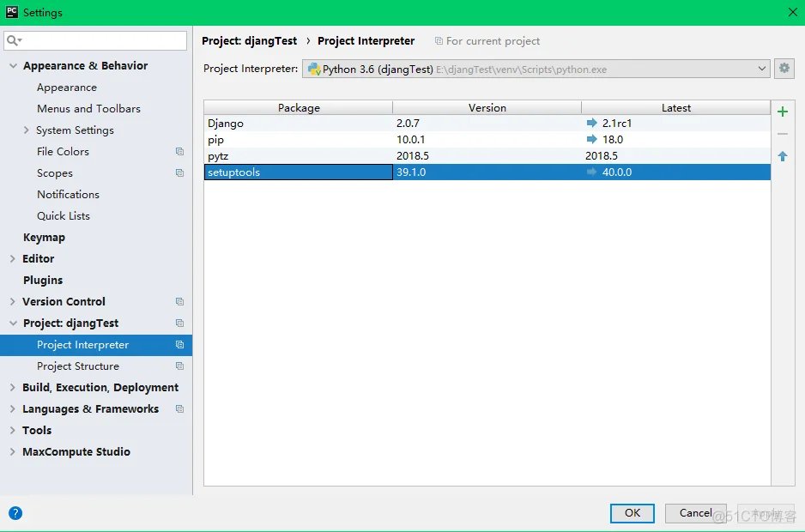This screenshot has width=805, height=532.
Task: Click the OK button
Action: pos(632,513)
